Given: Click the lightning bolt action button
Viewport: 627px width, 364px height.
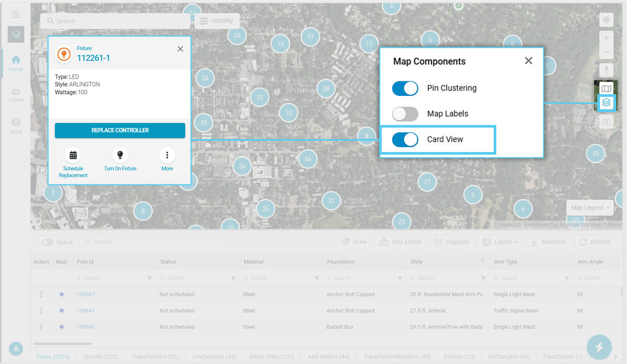Looking at the screenshot, I should pos(599,347).
